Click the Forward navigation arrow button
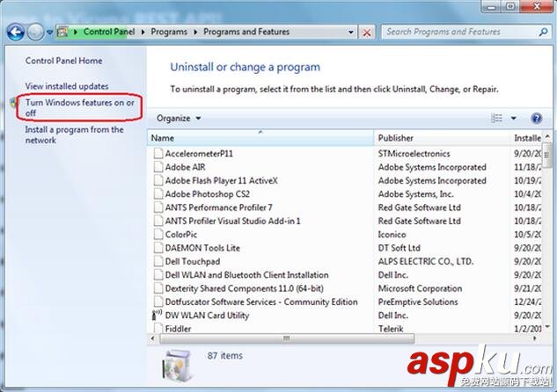 click(35, 33)
